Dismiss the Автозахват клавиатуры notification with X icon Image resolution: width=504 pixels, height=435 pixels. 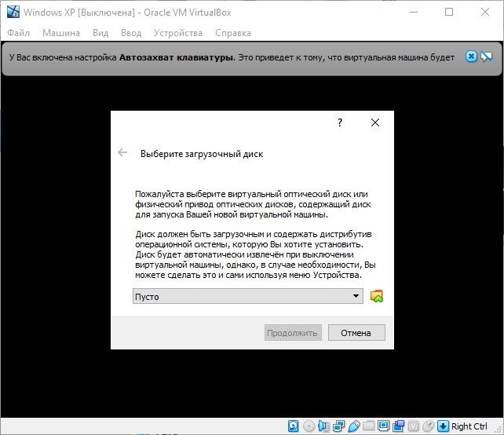(x=471, y=57)
